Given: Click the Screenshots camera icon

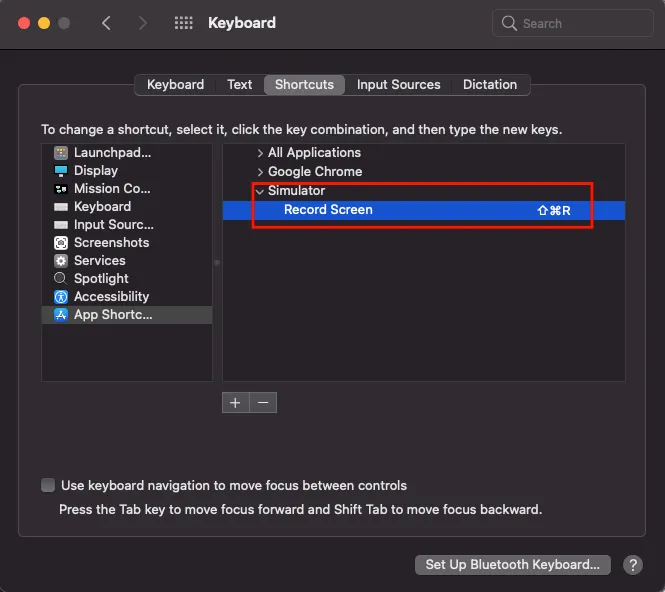Looking at the screenshot, I should [x=61, y=243].
